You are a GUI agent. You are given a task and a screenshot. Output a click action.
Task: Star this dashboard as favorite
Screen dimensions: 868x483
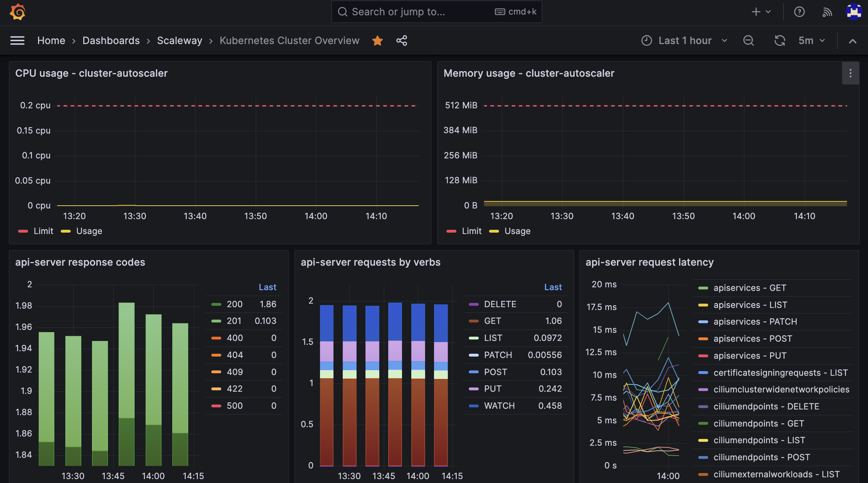[x=377, y=40]
